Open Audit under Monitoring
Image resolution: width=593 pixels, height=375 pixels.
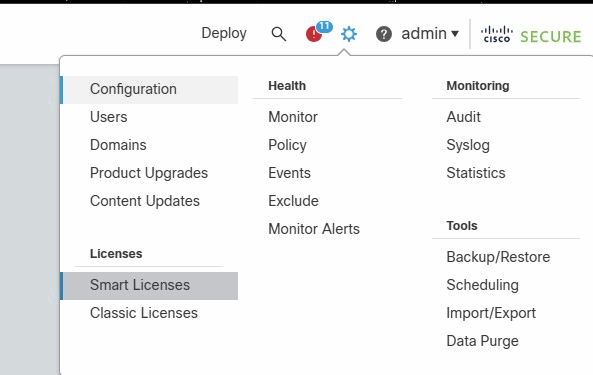464,117
